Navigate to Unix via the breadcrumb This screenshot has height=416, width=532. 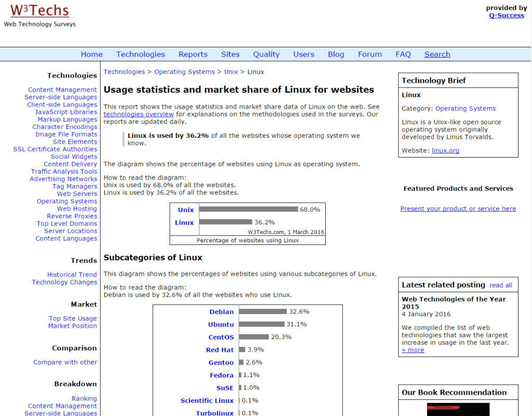click(231, 71)
